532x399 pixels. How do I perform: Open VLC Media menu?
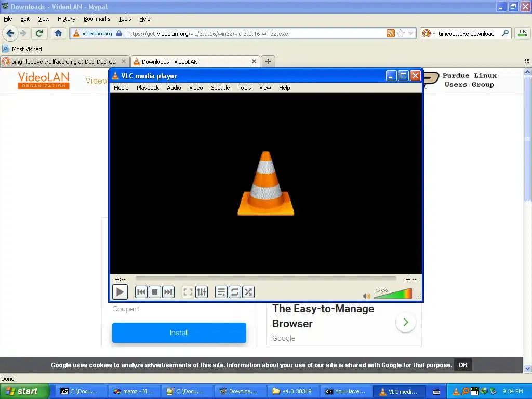(x=121, y=88)
